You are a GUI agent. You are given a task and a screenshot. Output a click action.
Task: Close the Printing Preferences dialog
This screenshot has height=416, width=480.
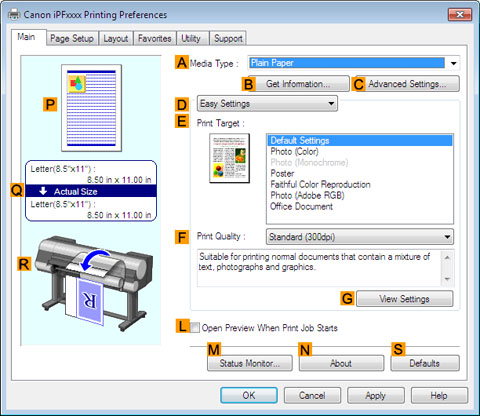tap(460, 14)
